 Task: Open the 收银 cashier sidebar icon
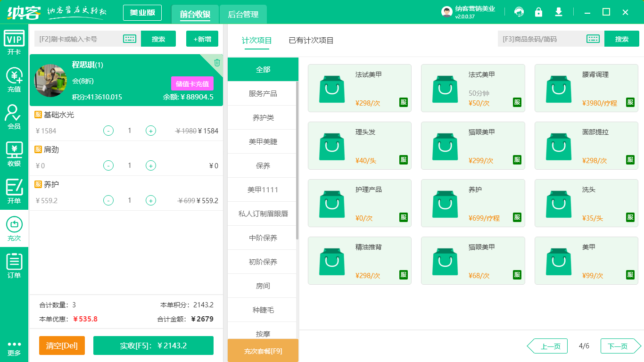pyautogui.click(x=14, y=154)
